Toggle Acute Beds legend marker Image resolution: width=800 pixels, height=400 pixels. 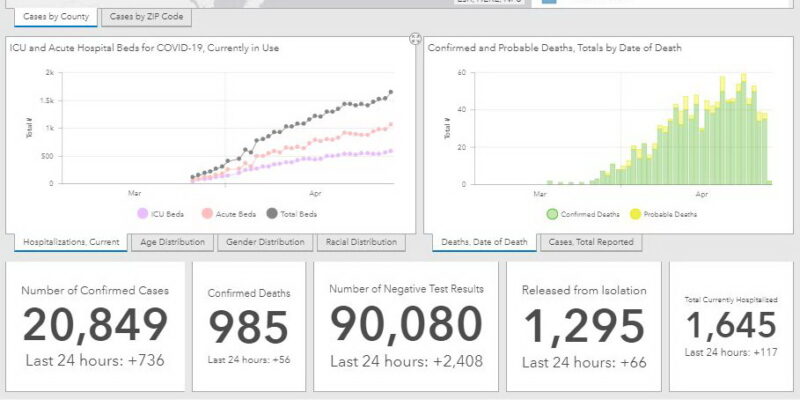pyautogui.click(x=207, y=213)
